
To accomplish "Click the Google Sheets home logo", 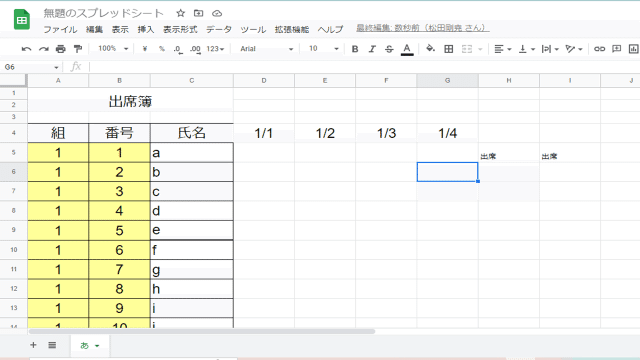I will [22, 20].
